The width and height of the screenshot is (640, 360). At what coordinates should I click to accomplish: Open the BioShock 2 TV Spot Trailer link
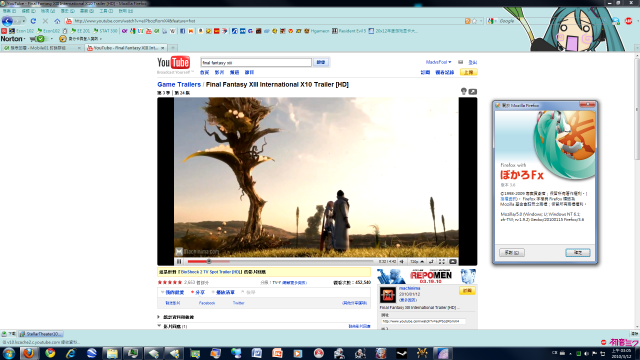point(211,272)
